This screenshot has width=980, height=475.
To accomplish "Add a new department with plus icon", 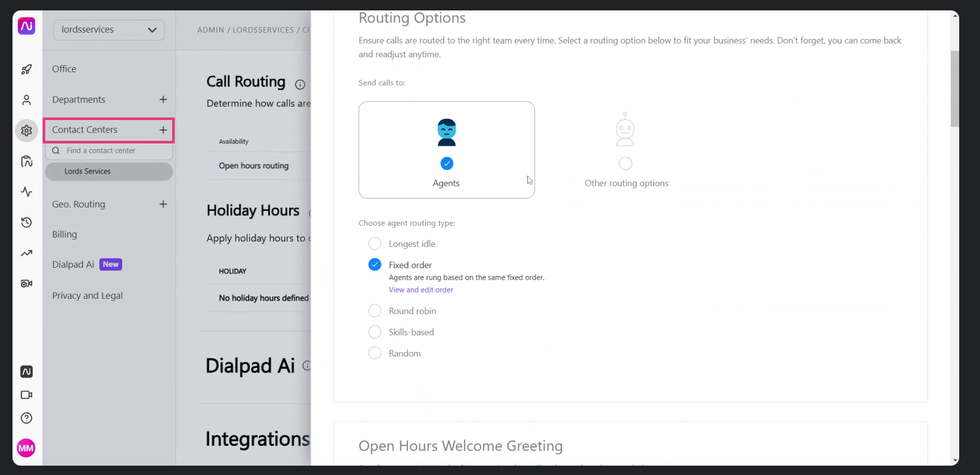I will [x=163, y=99].
